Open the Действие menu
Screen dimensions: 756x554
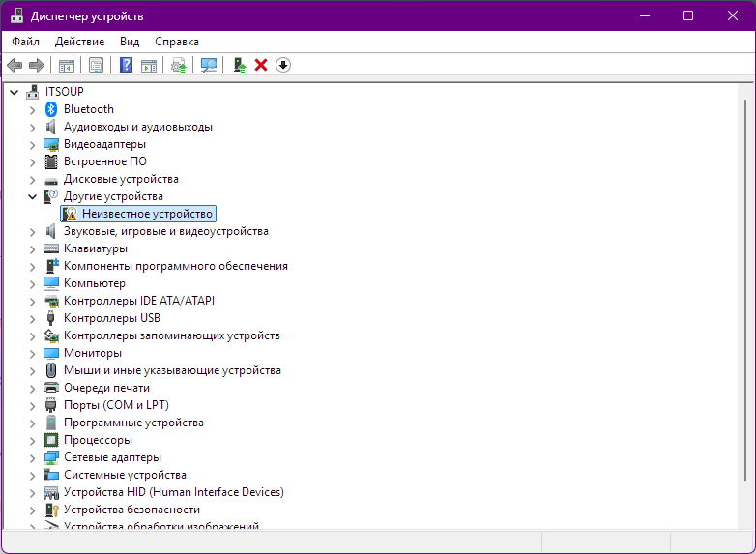[x=79, y=42]
